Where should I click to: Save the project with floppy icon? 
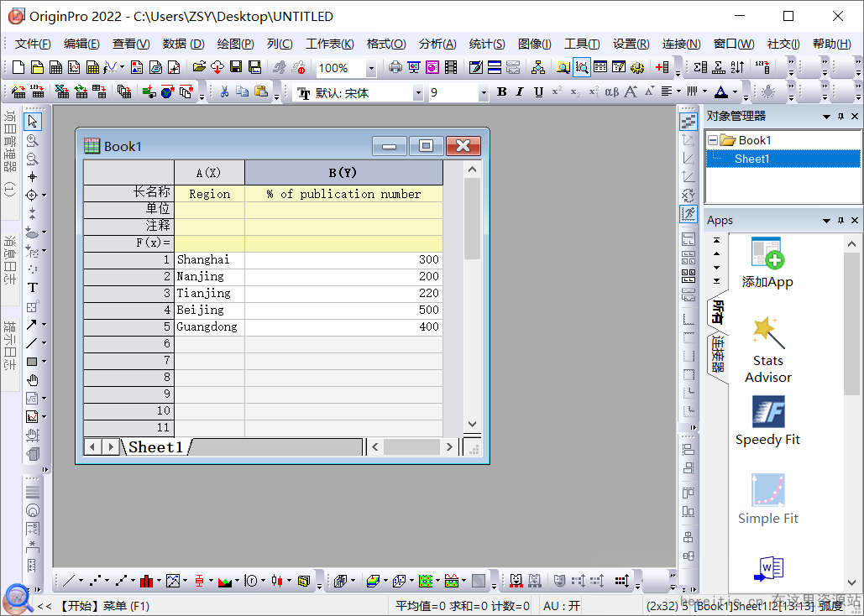[x=236, y=67]
